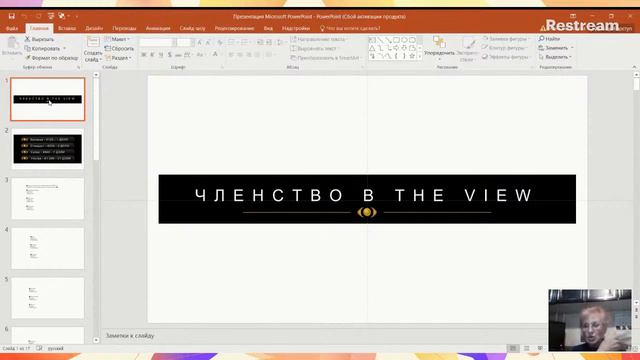Image resolution: width=640 pixels, height=360 pixels.
Task: Click the clear formatting icon
Action: 220,42
